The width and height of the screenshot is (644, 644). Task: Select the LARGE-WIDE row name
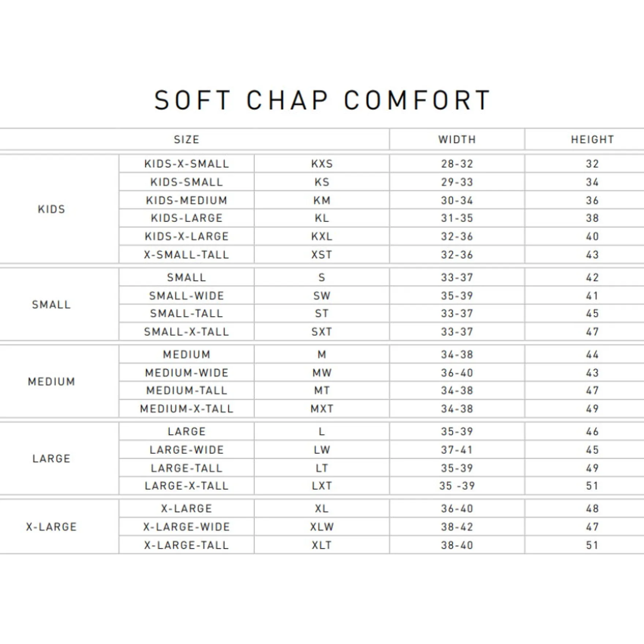click(187, 450)
